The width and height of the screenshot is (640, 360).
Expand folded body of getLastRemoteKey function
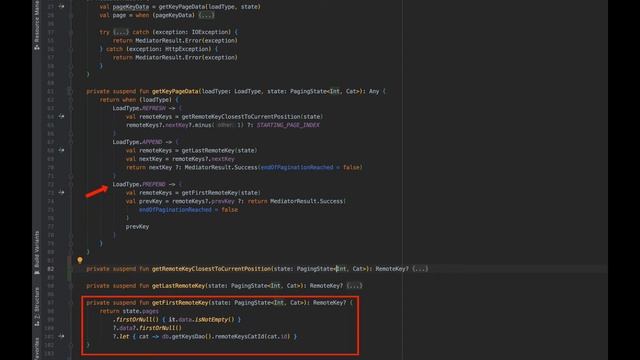tap(354, 286)
